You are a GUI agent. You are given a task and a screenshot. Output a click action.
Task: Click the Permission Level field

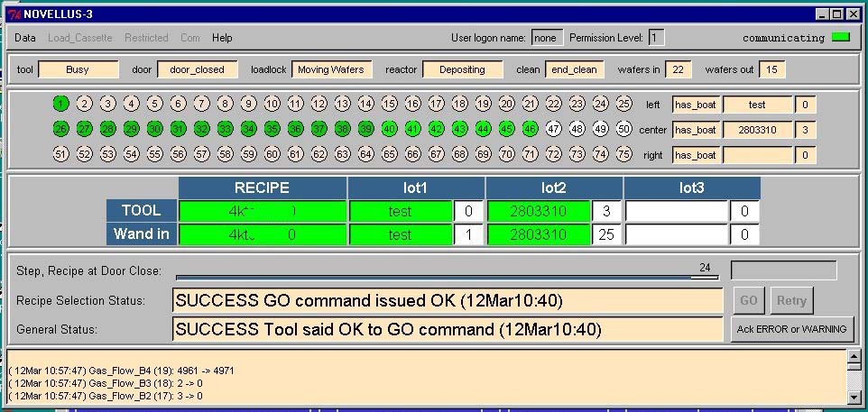(656, 38)
